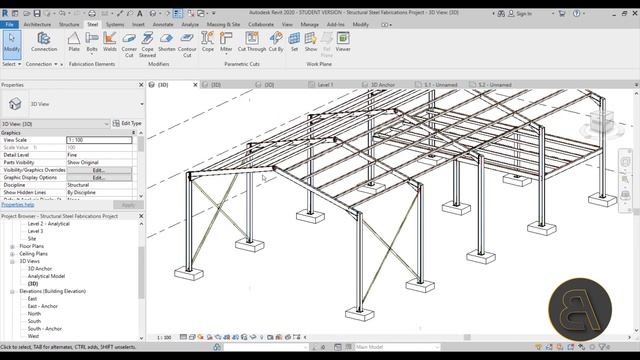Select the Welds tool
Screen dimensions: 640x360
tap(109, 42)
